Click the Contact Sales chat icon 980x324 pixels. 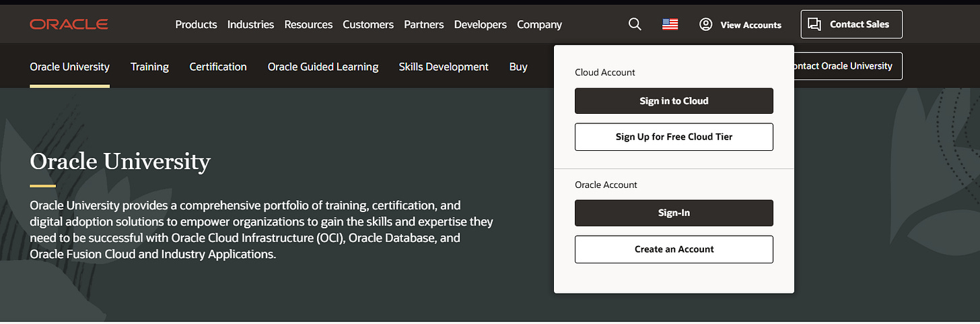[x=814, y=24]
